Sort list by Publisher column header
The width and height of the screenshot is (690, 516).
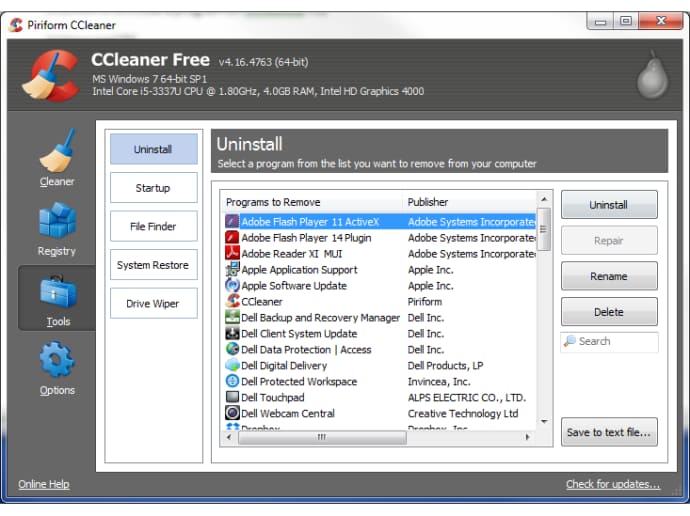pyautogui.click(x=468, y=202)
